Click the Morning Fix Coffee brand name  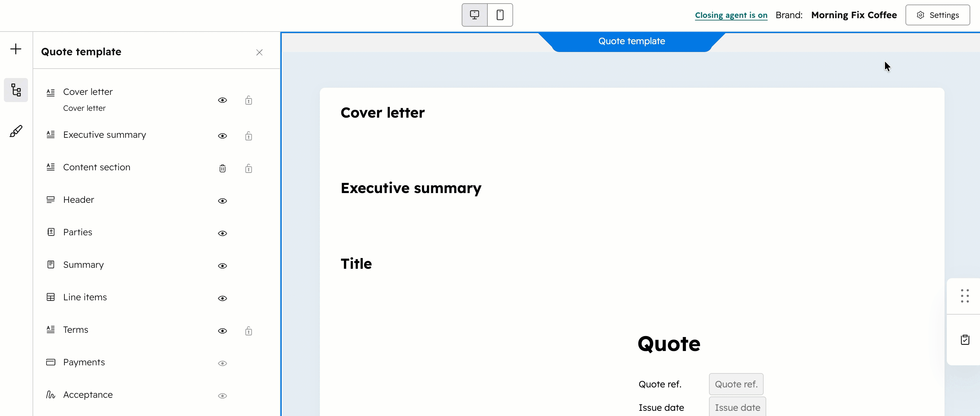pyautogui.click(x=854, y=15)
